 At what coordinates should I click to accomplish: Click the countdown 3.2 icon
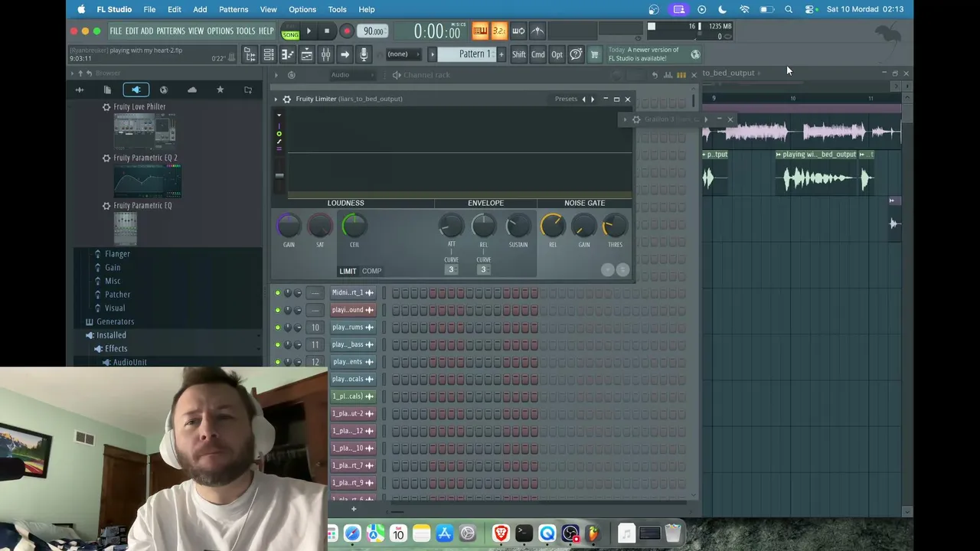pyautogui.click(x=498, y=31)
